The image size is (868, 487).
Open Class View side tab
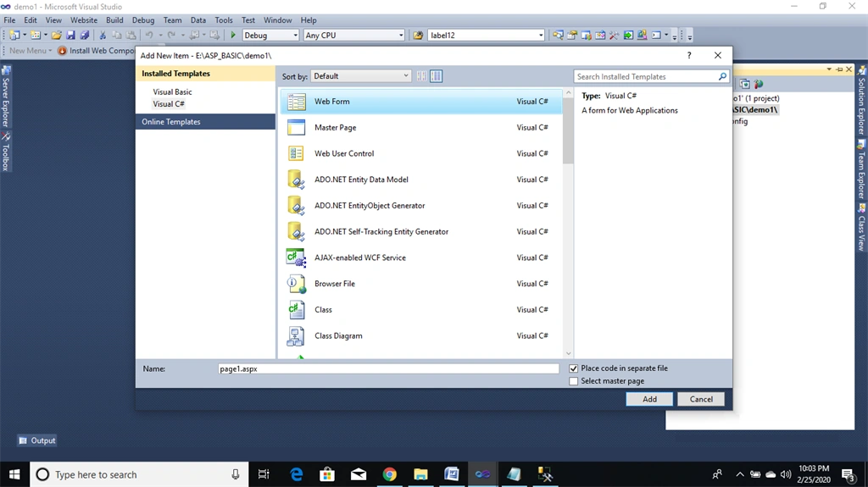click(x=862, y=228)
